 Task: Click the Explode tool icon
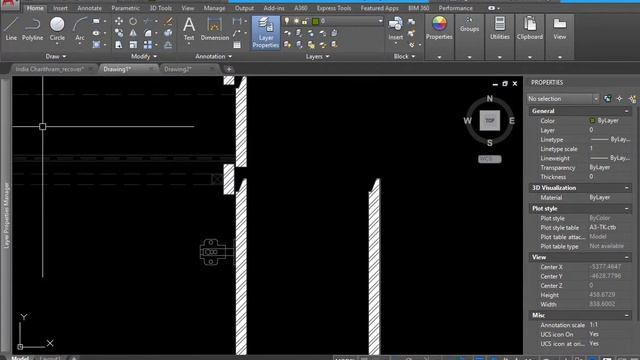[168, 33]
